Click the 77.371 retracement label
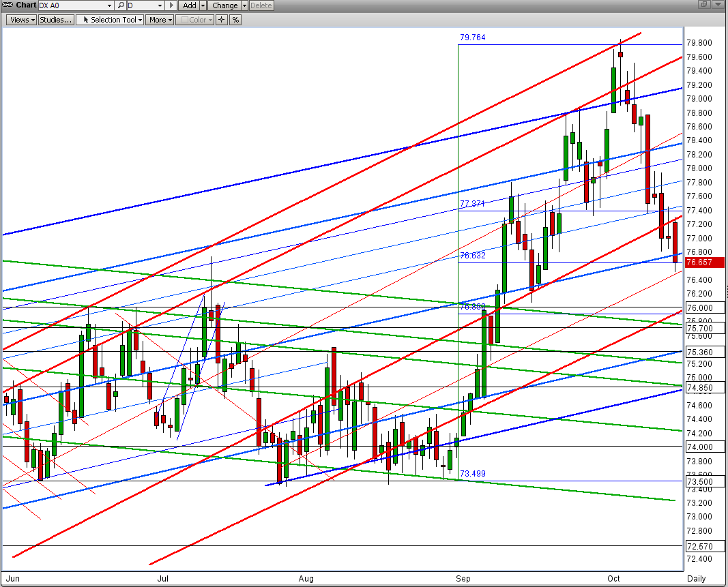Viewport: 728px width, 587px height. point(472,204)
